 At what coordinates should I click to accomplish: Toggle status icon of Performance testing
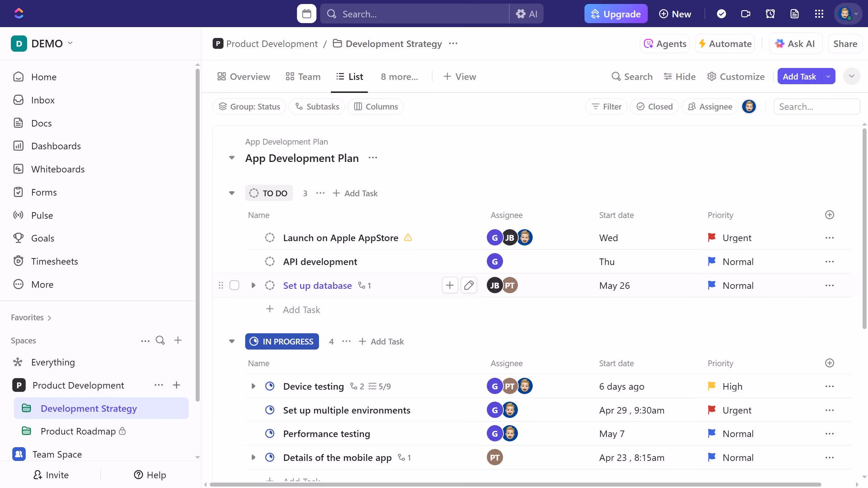click(269, 433)
